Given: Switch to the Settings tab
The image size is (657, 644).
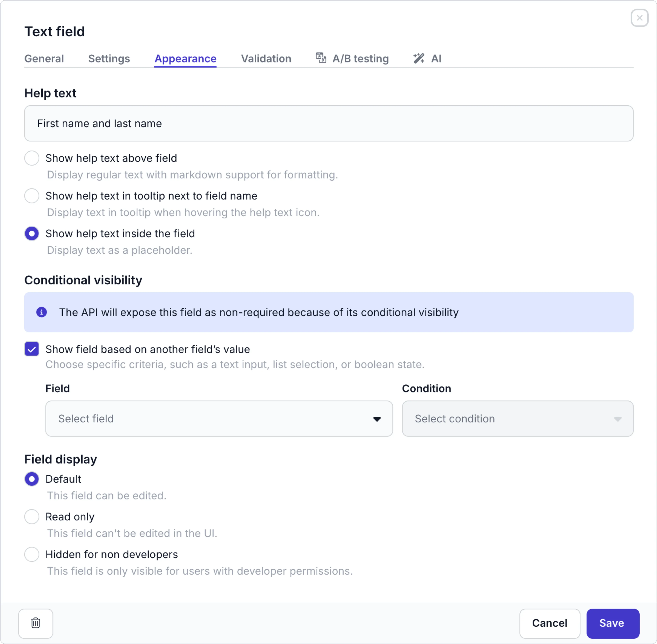Looking at the screenshot, I should pos(109,58).
